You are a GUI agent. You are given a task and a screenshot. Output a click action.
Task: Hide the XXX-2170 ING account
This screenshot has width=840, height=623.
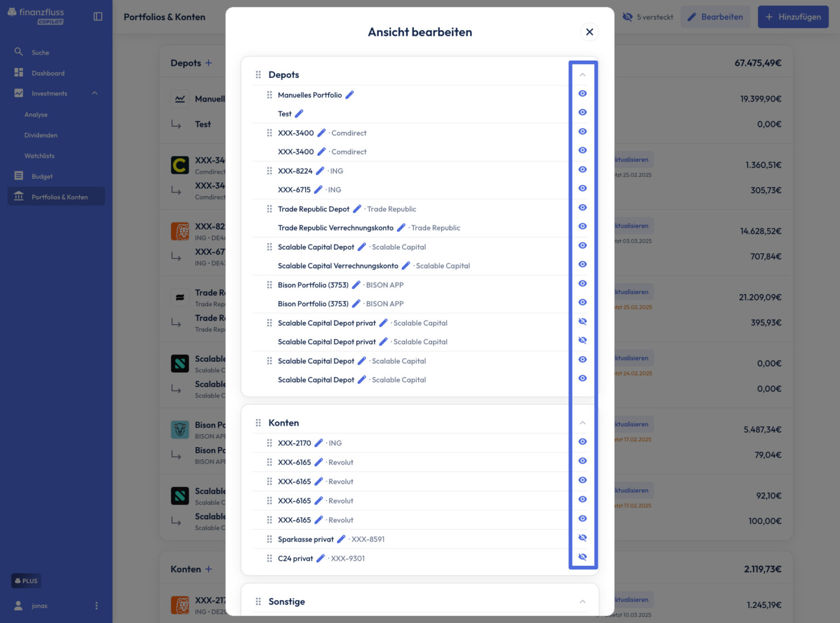tap(583, 442)
